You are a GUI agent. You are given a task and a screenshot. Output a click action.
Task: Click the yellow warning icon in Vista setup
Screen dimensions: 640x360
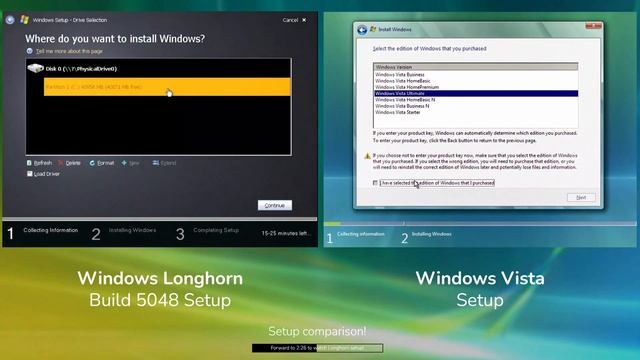pos(367,156)
